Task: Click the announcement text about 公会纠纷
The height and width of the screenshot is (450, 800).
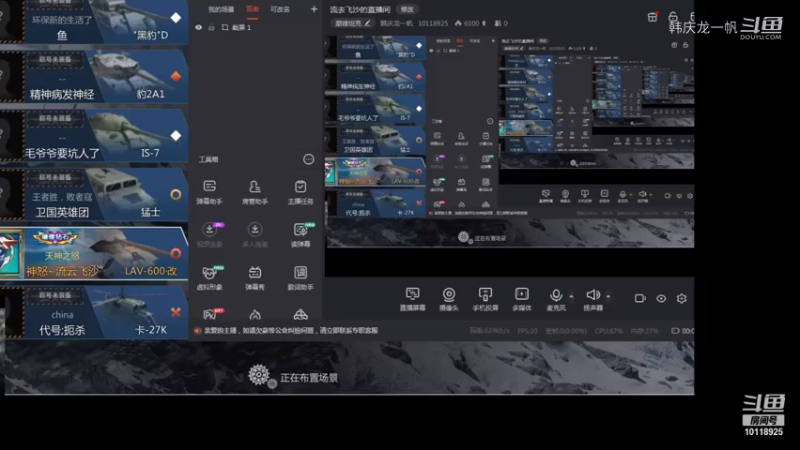Action: [x=291, y=331]
